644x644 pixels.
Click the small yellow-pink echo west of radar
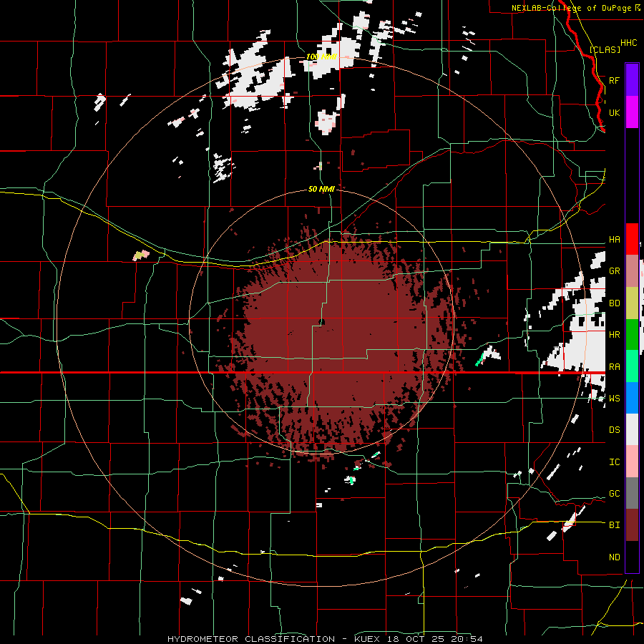coord(141,255)
